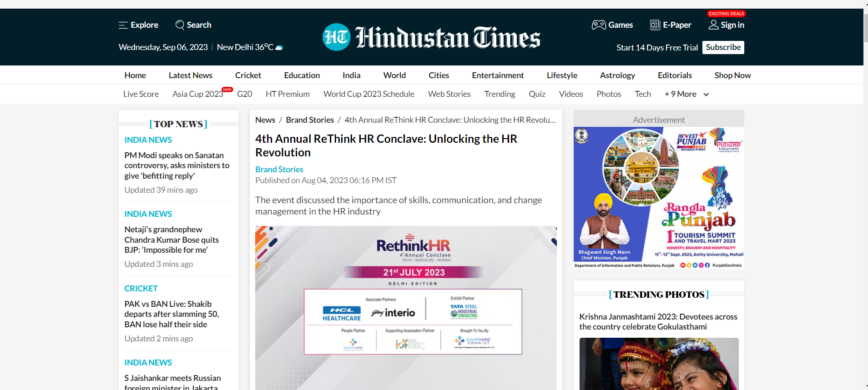Viewport: 868px width, 390px height.
Task: Click the CRICKET category label
Action: 141,289
